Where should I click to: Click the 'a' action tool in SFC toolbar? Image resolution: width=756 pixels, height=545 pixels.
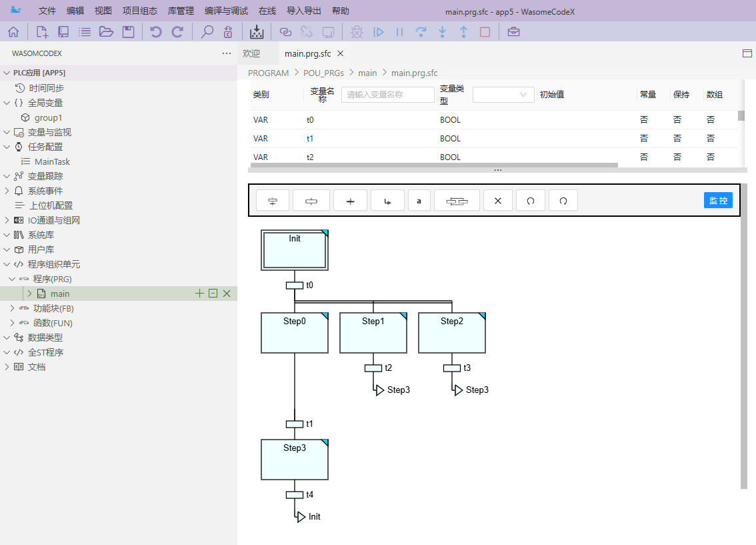pos(419,201)
